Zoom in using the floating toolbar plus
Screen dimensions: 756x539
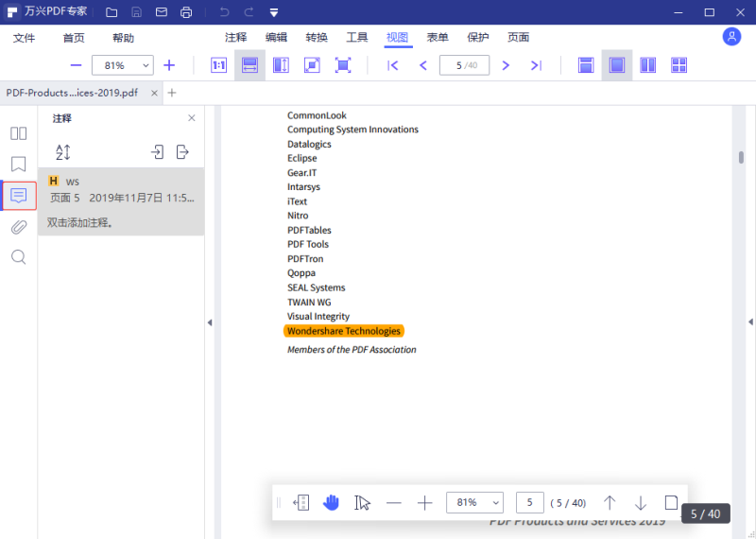[x=424, y=503]
